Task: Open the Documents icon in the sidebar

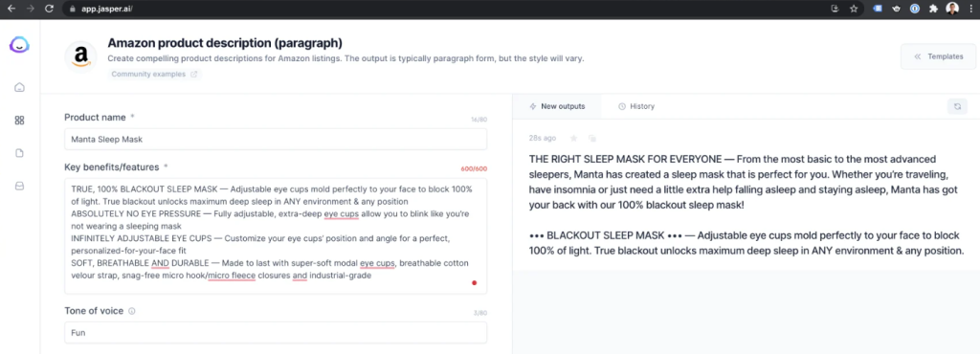Action: 19,153
